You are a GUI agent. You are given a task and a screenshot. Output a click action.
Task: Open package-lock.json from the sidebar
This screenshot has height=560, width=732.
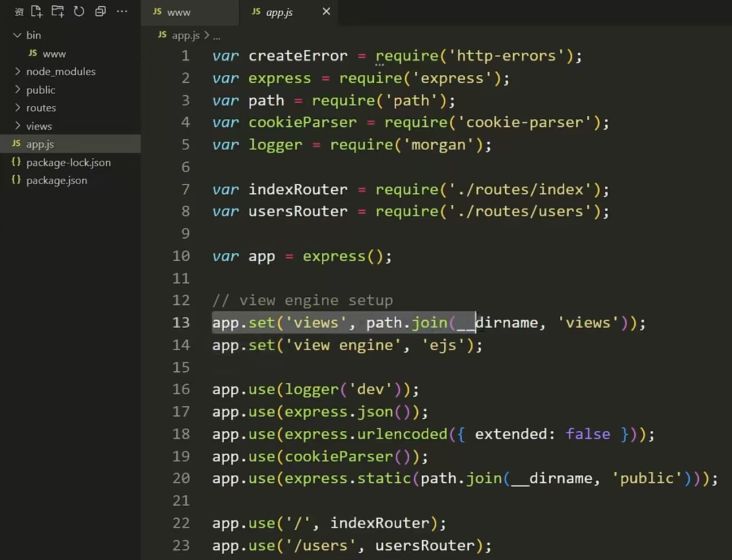(68, 162)
